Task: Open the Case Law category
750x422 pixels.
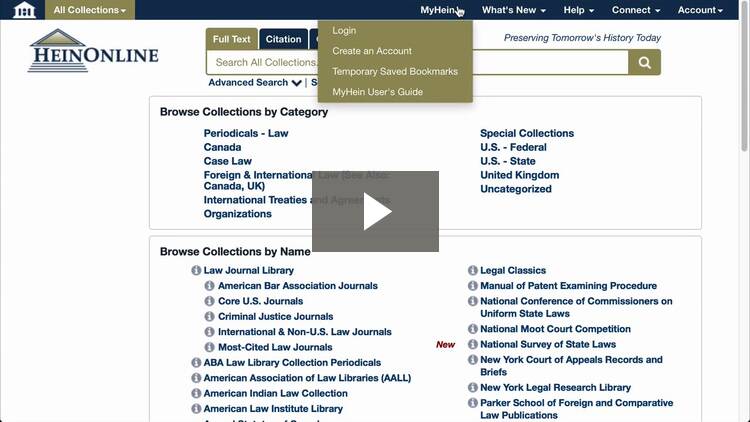Action: (228, 161)
